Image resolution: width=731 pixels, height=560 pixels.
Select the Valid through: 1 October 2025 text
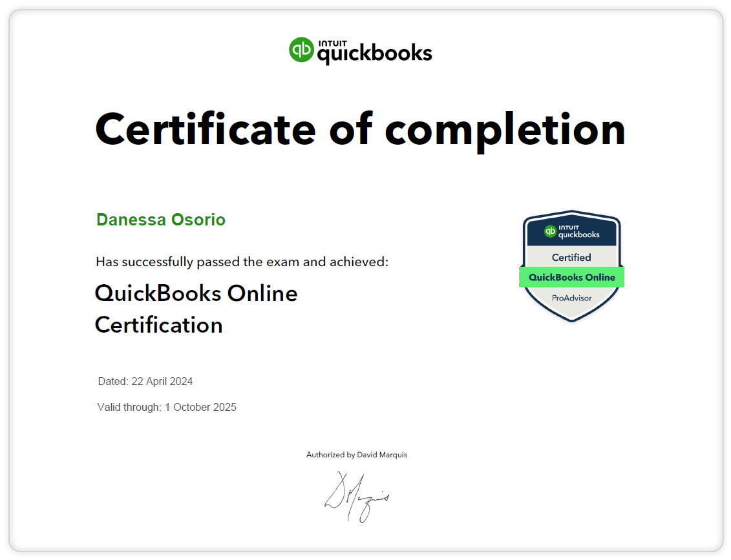pyautogui.click(x=167, y=407)
